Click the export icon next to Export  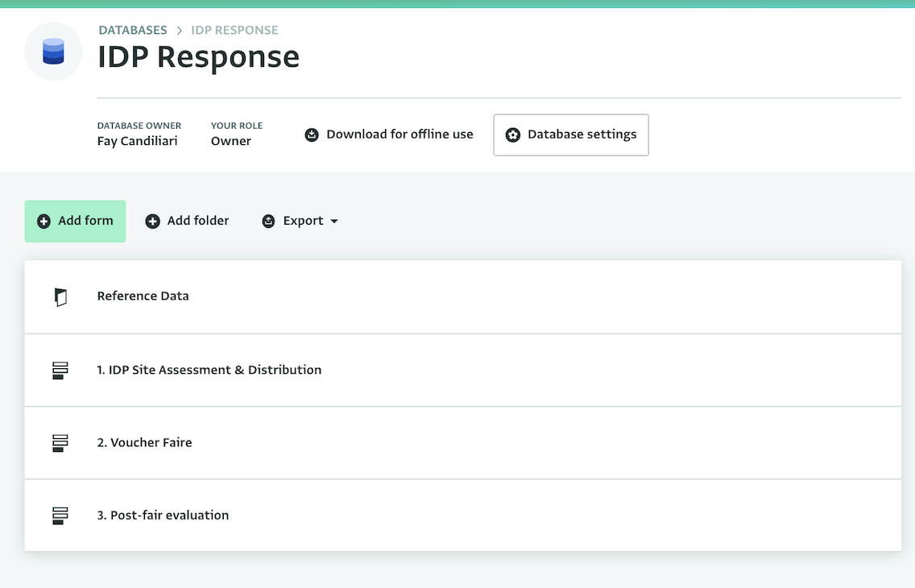click(x=268, y=221)
